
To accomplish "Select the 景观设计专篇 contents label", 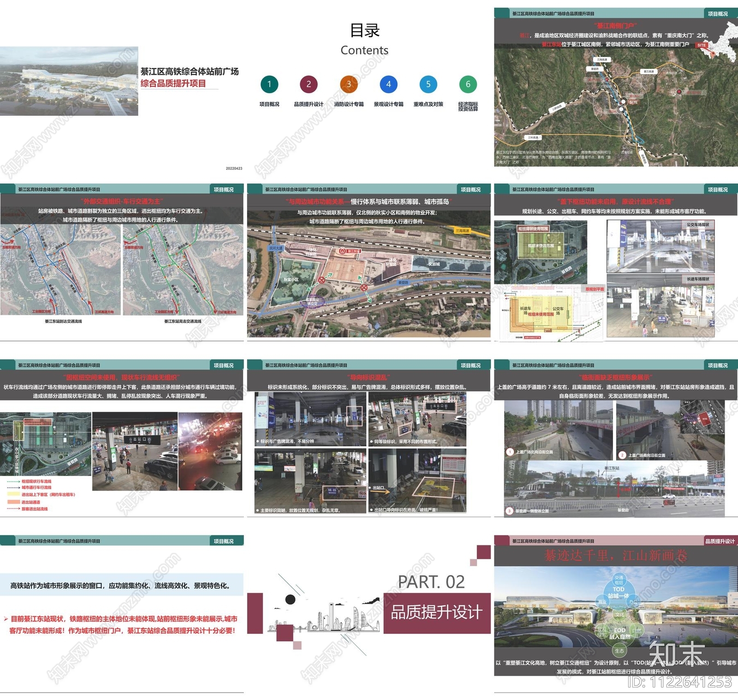I will point(388,104).
